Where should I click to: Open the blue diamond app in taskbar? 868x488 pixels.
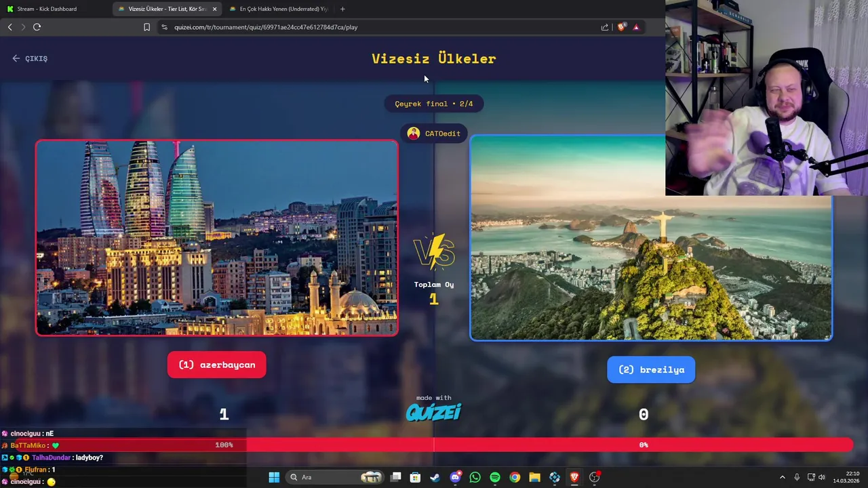[555, 477]
